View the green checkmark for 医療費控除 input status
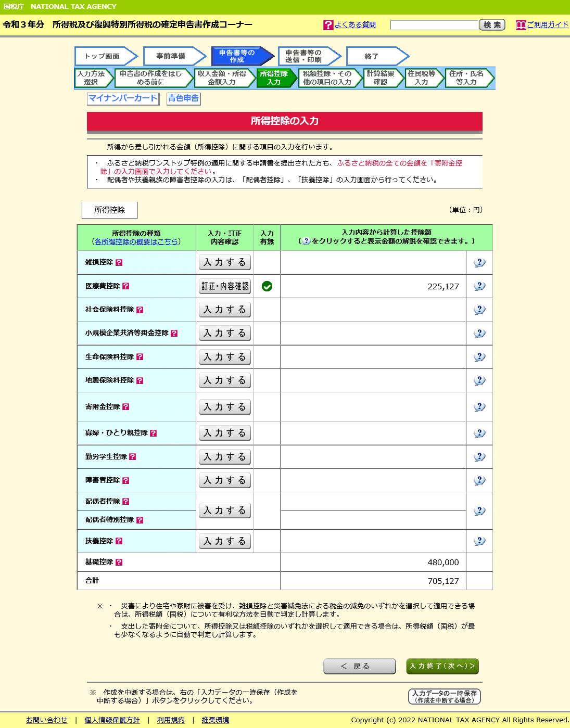The width and height of the screenshot is (570, 728). (267, 286)
